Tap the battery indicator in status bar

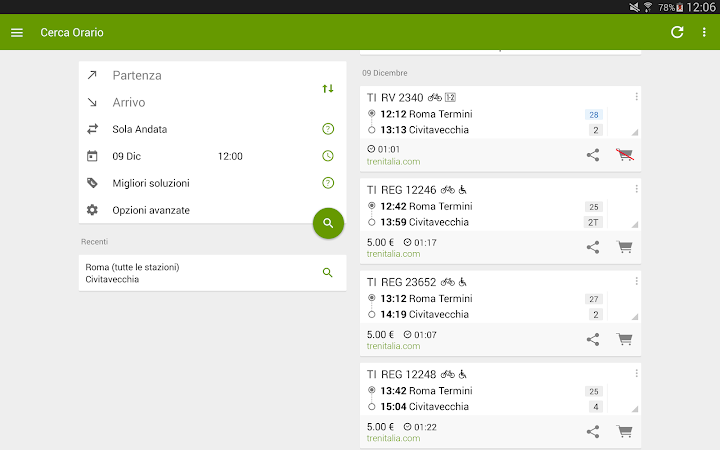click(680, 7)
